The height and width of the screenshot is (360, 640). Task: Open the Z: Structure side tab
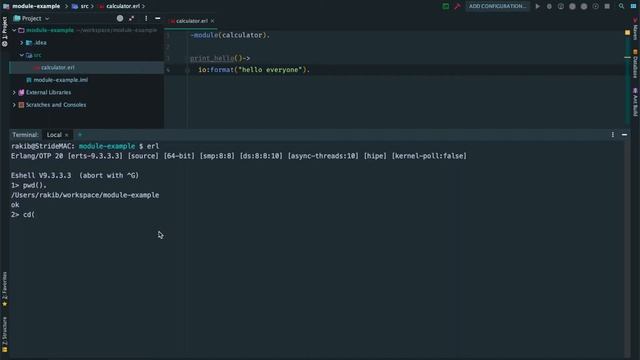tap(4, 334)
